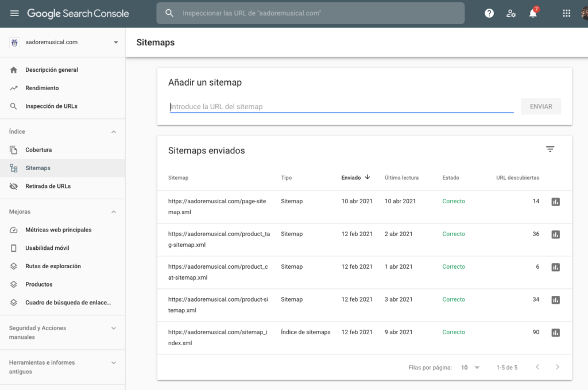The height and width of the screenshot is (390, 588).
Task: Open report chart icon for product_tag-sitemap.xml
Action: coord(555,234)
